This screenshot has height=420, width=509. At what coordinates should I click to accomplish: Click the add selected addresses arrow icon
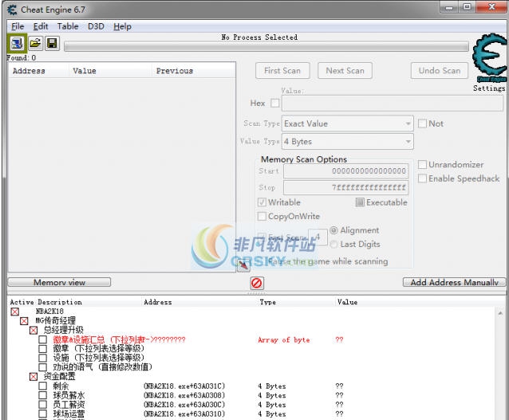(243, 266)
